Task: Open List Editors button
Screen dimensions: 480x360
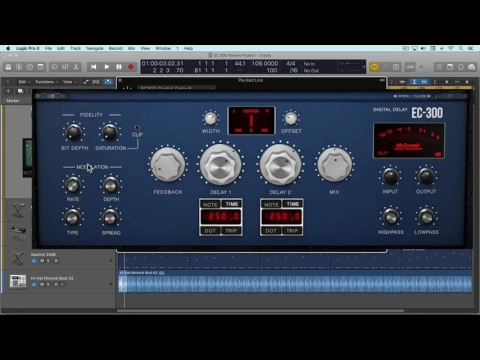Action: tap(439, 67)
